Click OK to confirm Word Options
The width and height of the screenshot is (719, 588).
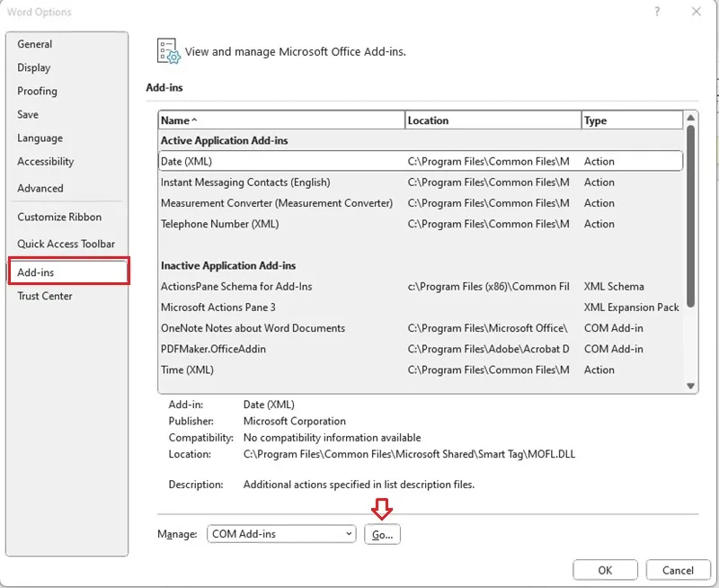click(605, 570)
